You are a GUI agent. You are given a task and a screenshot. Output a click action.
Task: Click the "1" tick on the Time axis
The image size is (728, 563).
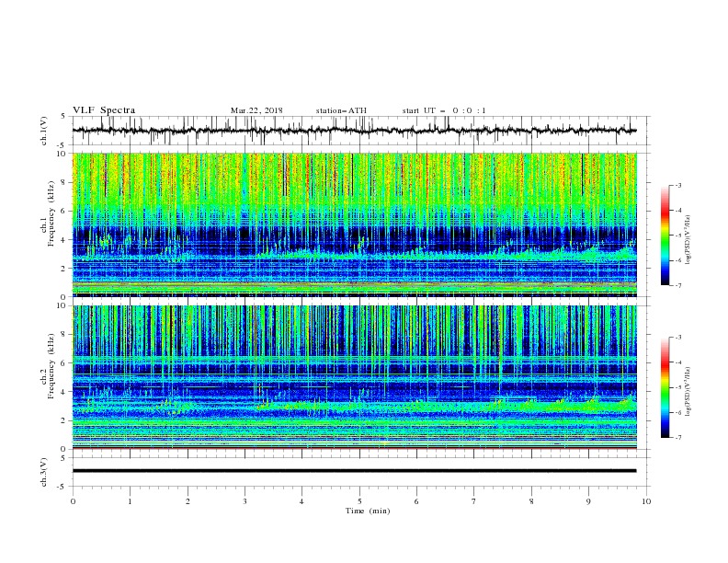130,501
